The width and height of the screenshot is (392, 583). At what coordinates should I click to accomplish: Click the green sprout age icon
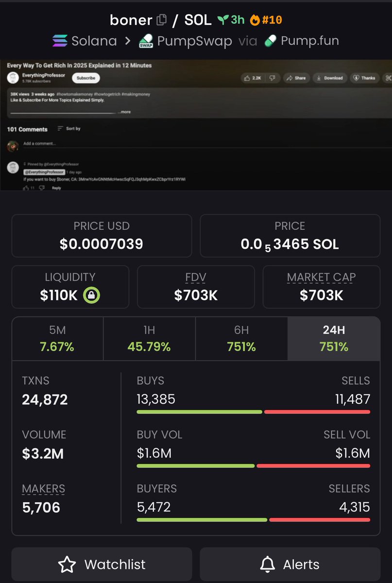(223, 20)
